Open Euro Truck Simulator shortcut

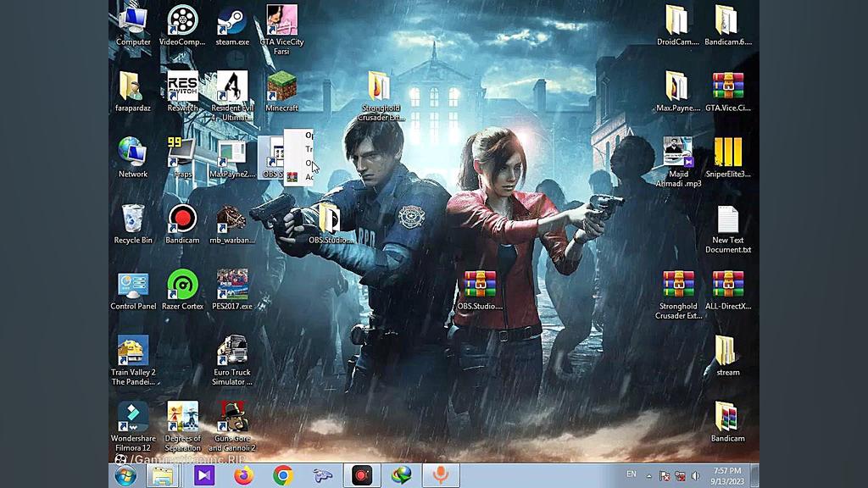pos(232,360)
